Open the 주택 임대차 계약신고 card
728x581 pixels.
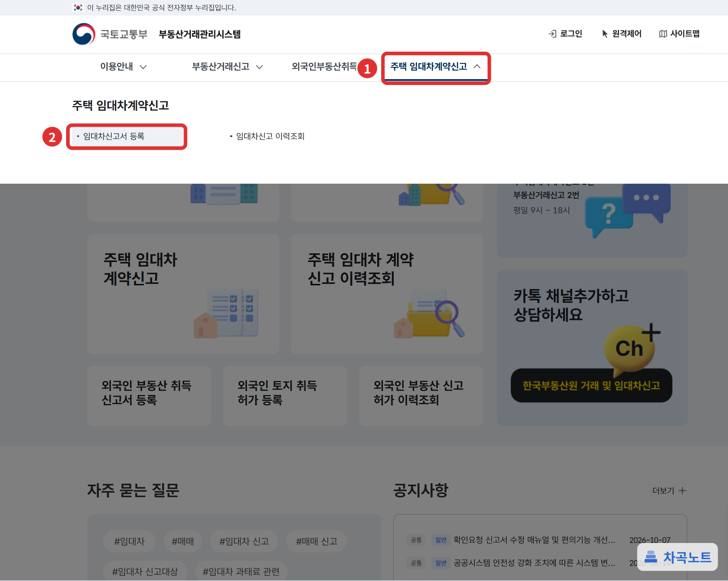point(183,294)
